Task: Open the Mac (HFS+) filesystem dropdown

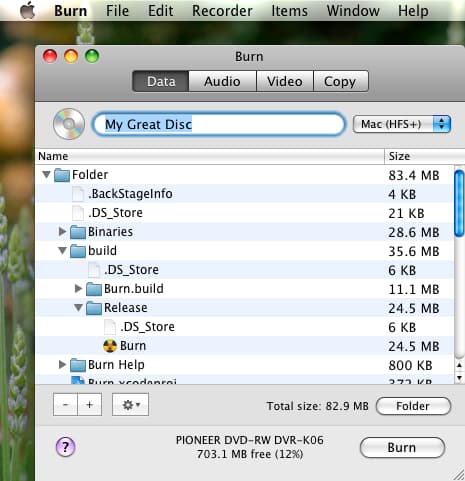Action: point(402,124)
